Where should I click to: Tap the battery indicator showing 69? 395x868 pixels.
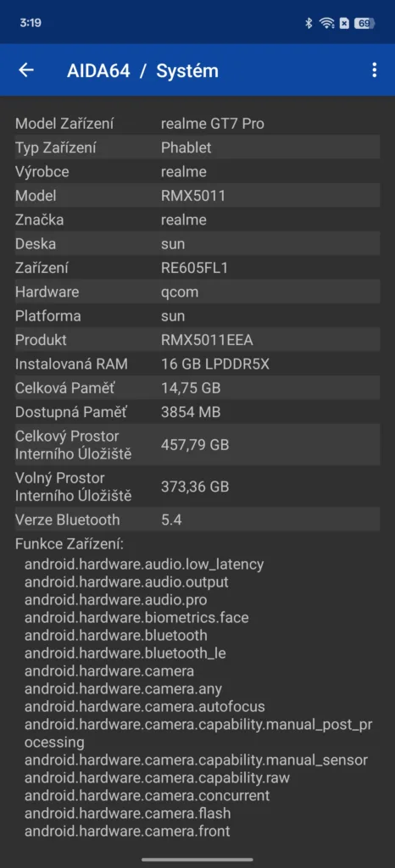(x=364, y=23)
